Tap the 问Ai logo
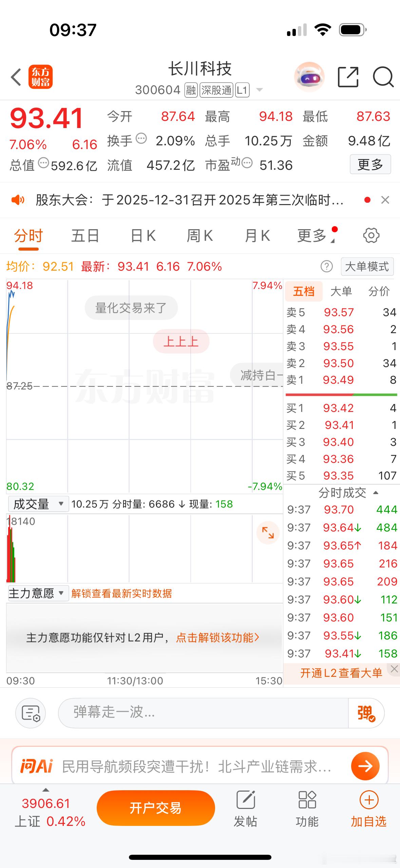Viewport: 400px width, 868px height. coord(36,766)
